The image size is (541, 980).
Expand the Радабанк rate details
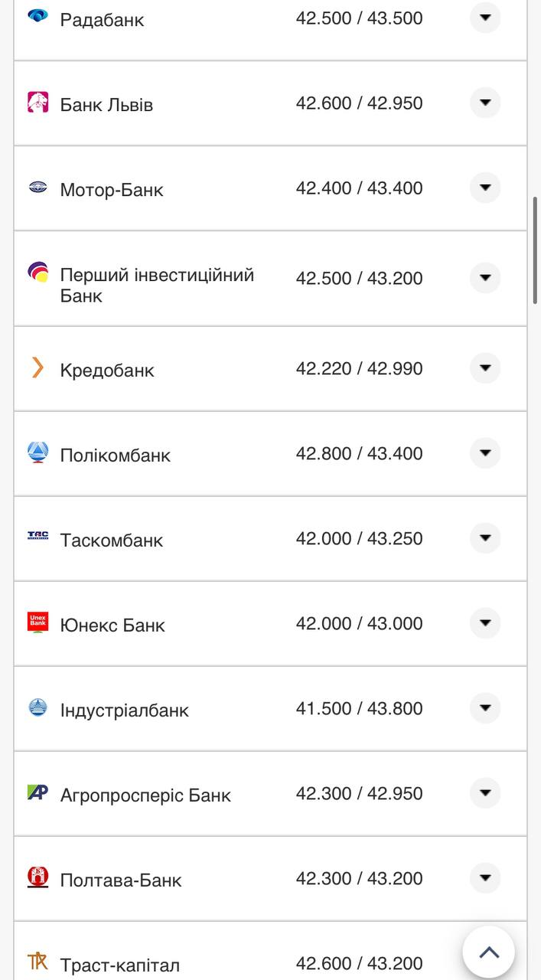point(485,18)
